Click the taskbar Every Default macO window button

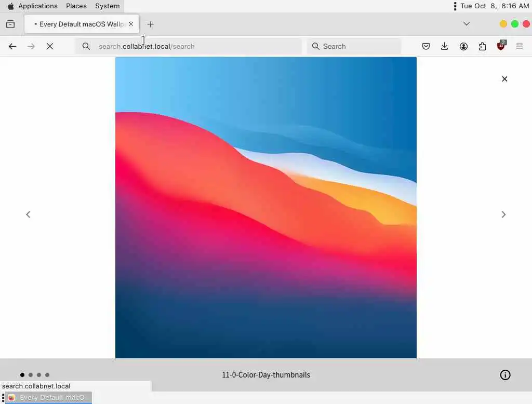tap(48, 398)
